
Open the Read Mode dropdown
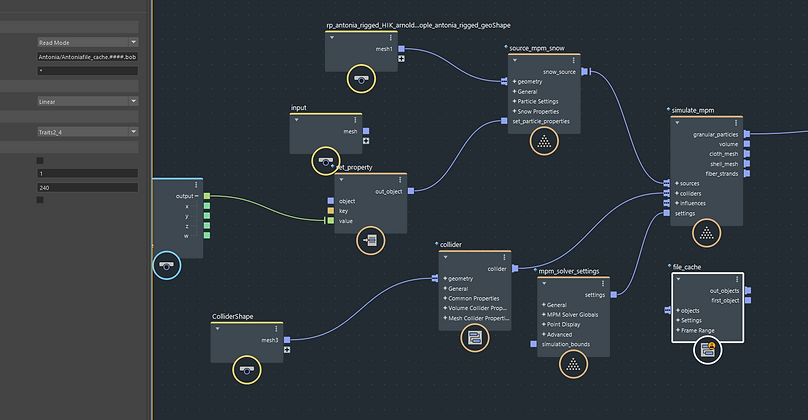click(x=88, y=42)
